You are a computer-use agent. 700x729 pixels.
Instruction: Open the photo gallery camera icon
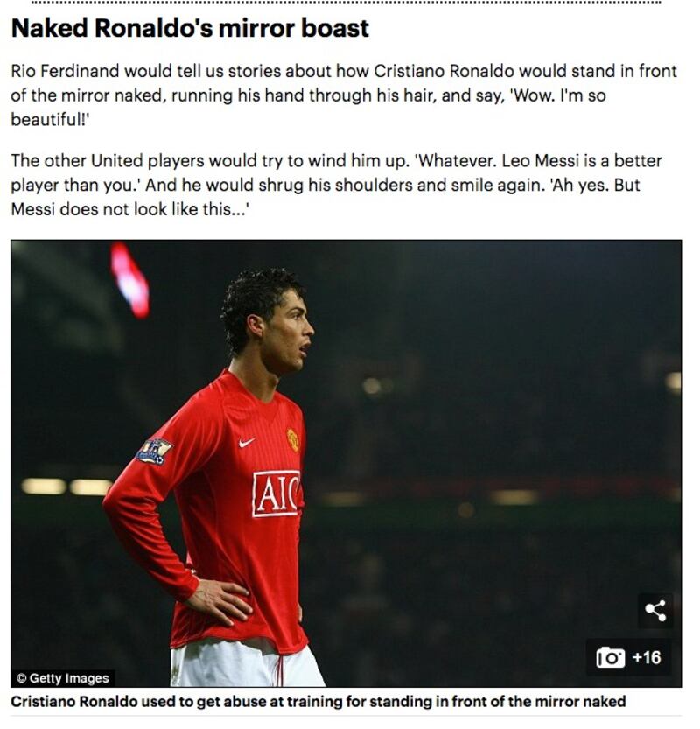pyautogui.click(x=610, y=657)
